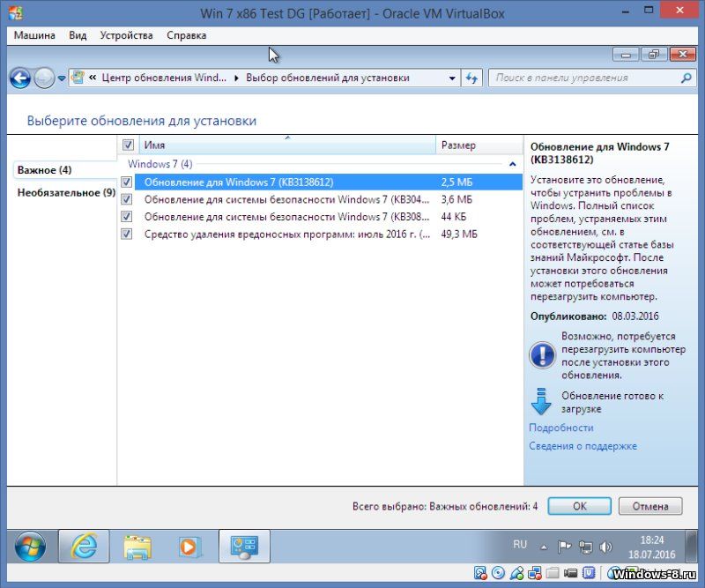Open the Windows Start orb
This screenshot has width=705, height=588.
point(30,547)
